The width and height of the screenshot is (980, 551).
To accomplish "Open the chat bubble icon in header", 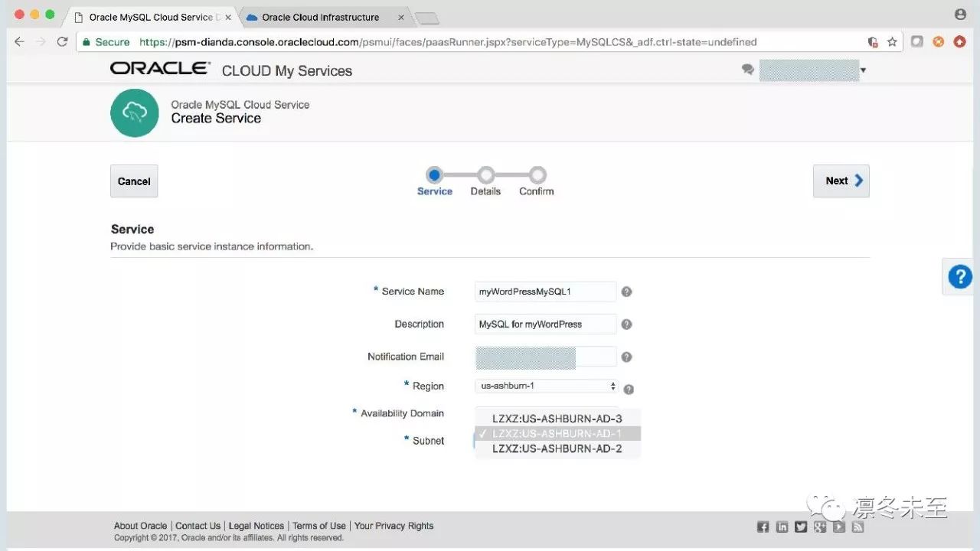I will pos(748,70).
